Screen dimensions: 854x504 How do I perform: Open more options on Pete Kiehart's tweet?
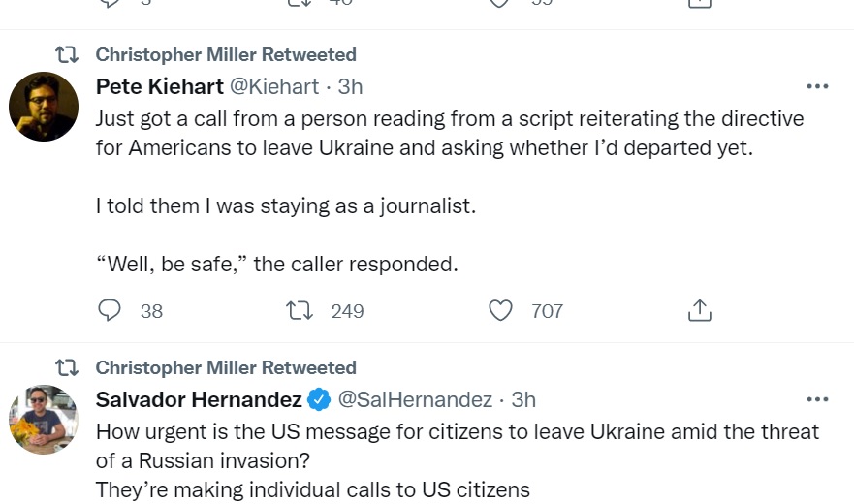pyautogui.click(x=817, y=86)
